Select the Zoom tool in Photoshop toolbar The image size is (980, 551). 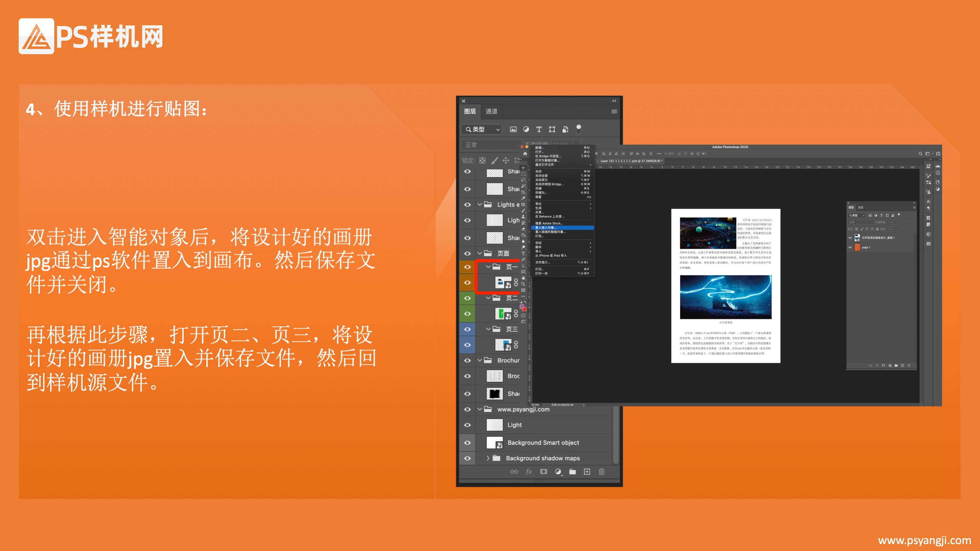(523, 284)
